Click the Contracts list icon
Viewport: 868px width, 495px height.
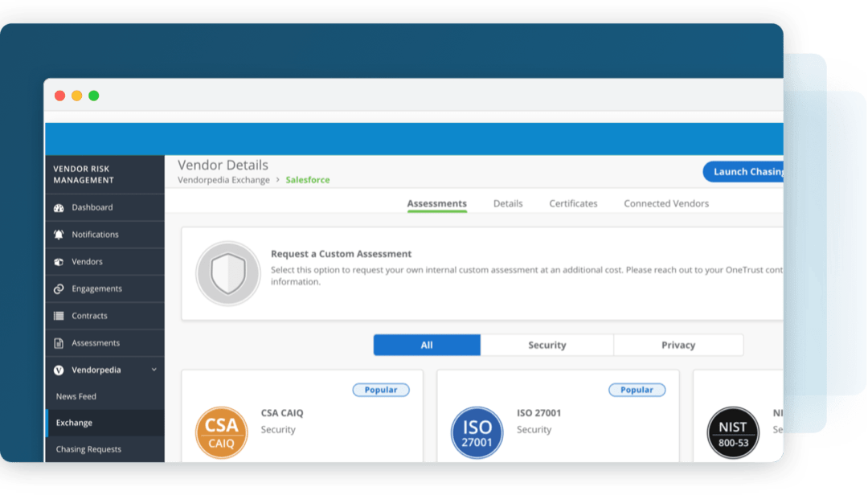(x=59, y=316)
